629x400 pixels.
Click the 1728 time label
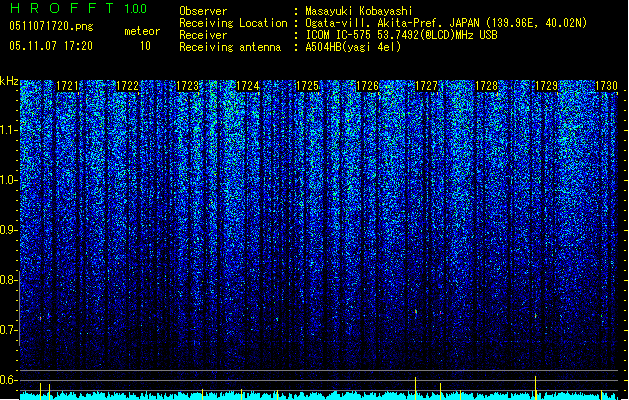point(486,86)
